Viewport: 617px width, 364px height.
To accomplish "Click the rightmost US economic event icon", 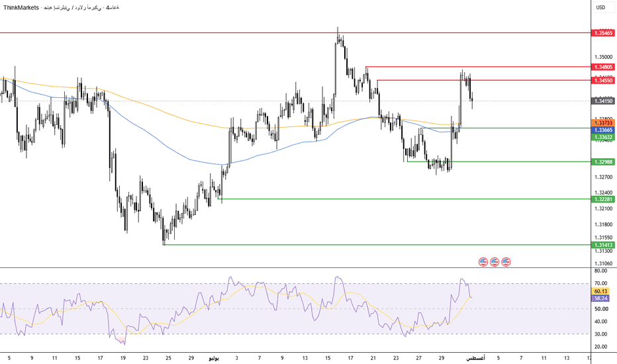I will (x=506, y=261).
